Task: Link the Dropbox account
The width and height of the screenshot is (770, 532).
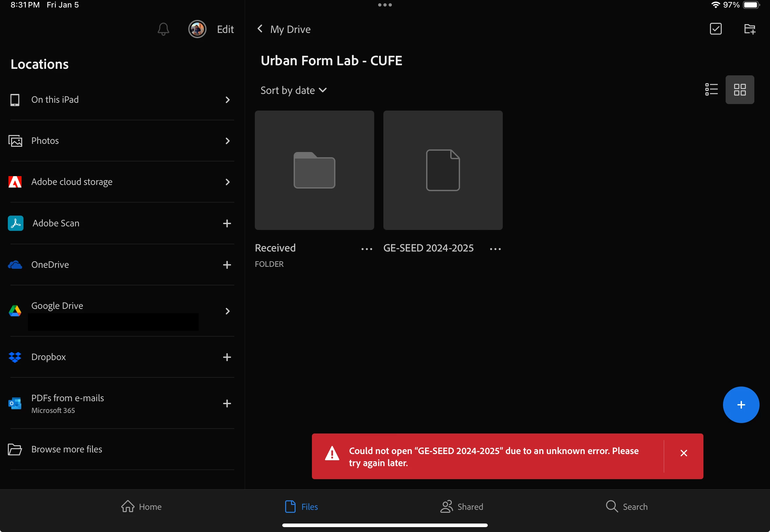Action: tap(227, 357)
